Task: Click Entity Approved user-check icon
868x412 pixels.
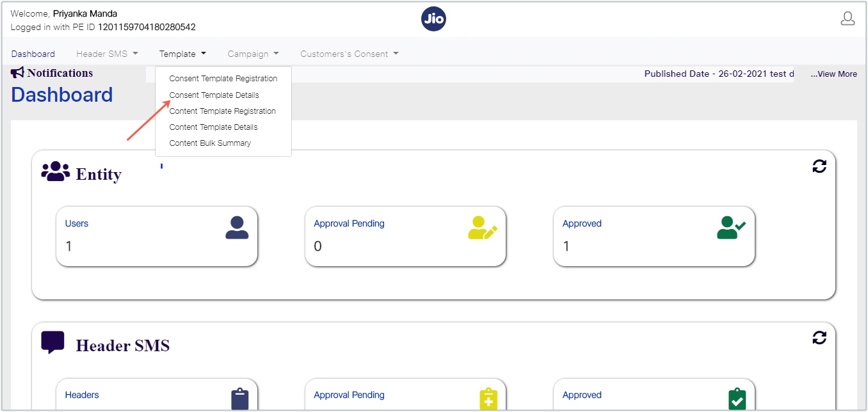Action: pos(731,228)
